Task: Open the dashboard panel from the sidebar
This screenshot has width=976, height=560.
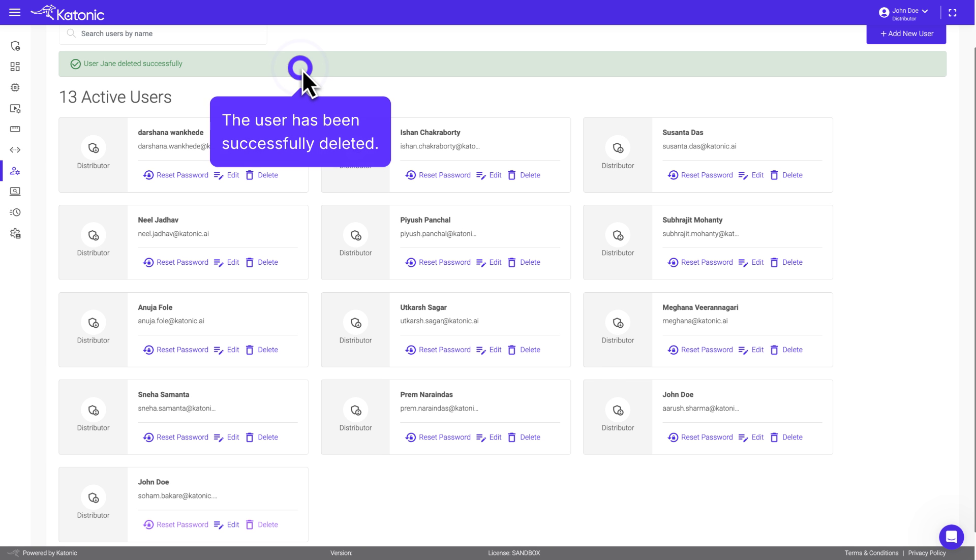Action: coord(16,67)
